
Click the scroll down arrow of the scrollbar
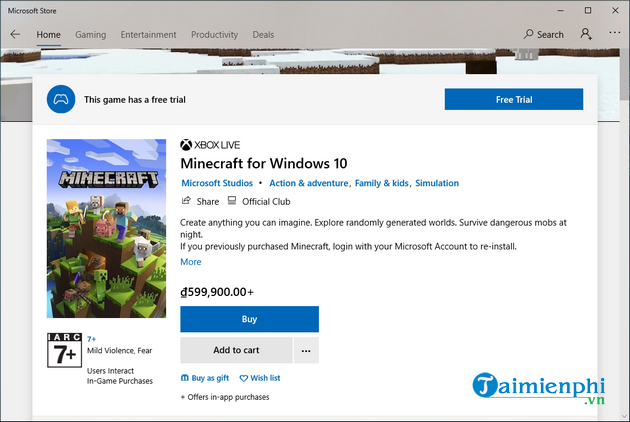[x=624, y=416]
